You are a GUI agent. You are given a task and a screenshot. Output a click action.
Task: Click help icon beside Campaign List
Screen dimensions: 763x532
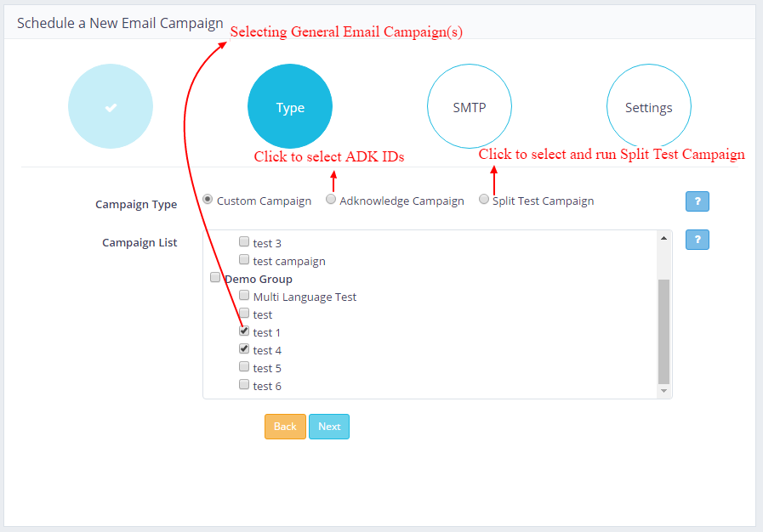coord(697,240)
